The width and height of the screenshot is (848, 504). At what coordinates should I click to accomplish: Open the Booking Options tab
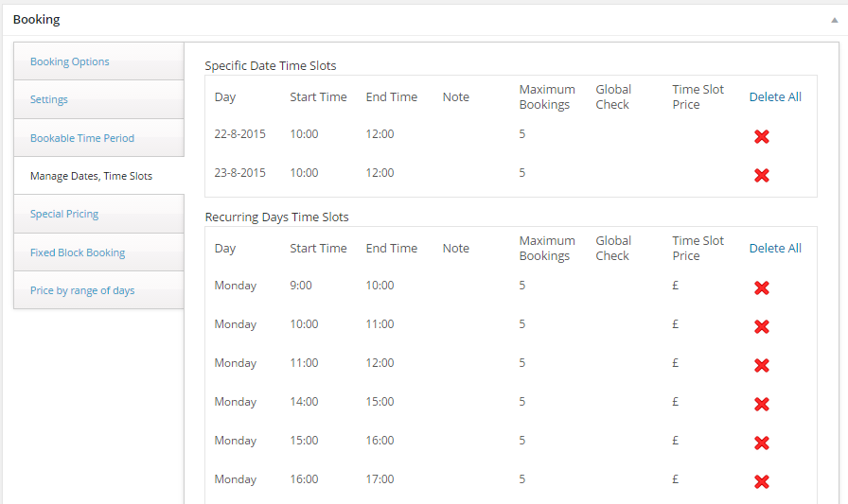click(x=70, y=61)
